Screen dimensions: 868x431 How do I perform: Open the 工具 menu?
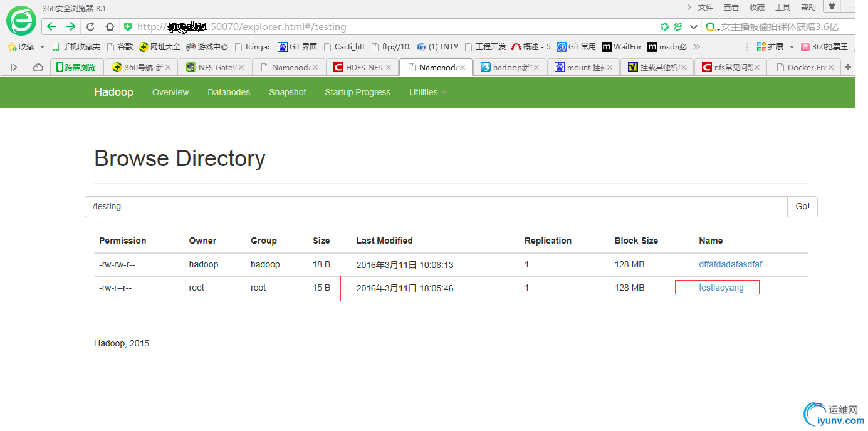[x=783, y=8]
